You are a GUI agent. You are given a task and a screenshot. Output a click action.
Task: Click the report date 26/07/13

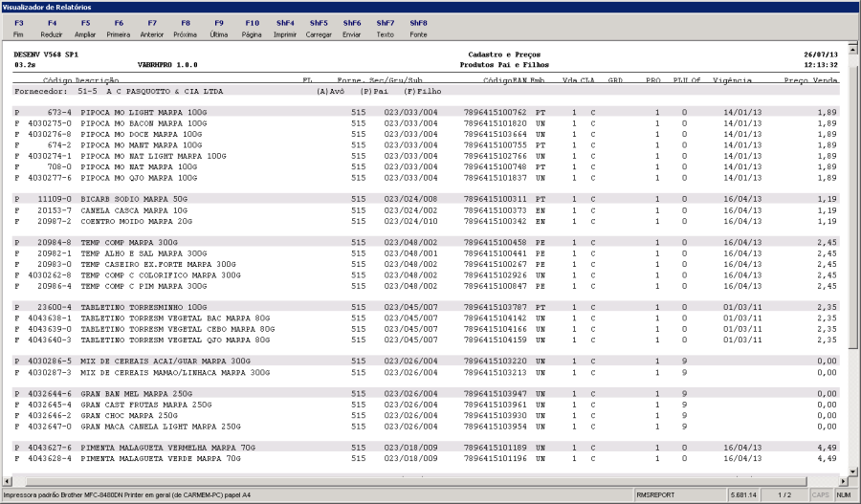pyautogui.click(x=821, y=55)
